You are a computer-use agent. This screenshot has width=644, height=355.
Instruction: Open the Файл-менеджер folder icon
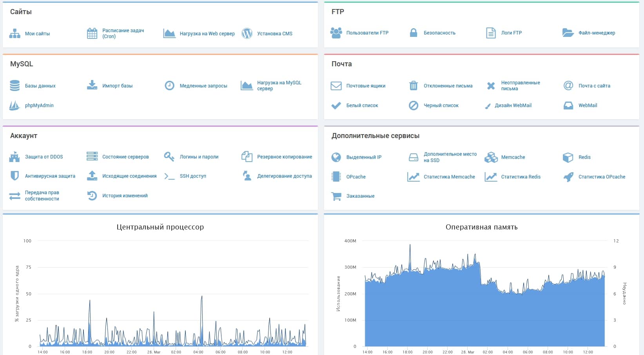[568, 33]
